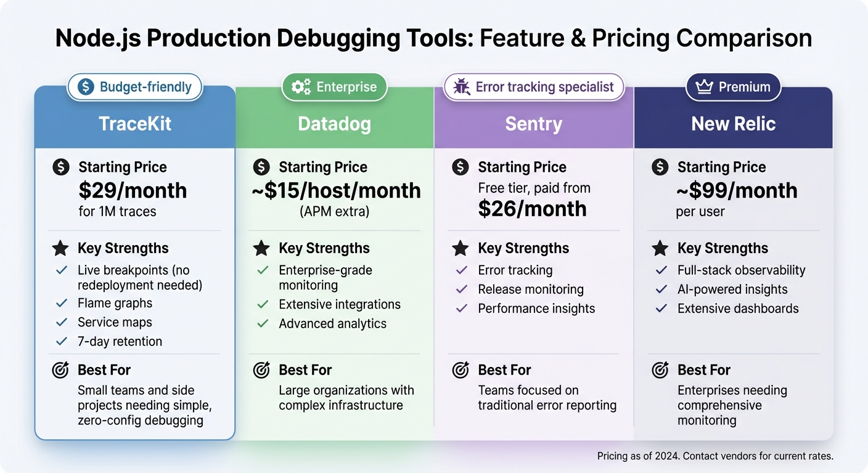The height and width of the screenshot is (473, 868).
Task: Click the gears icon in Enterprise badge
Action: click(301, 87)
